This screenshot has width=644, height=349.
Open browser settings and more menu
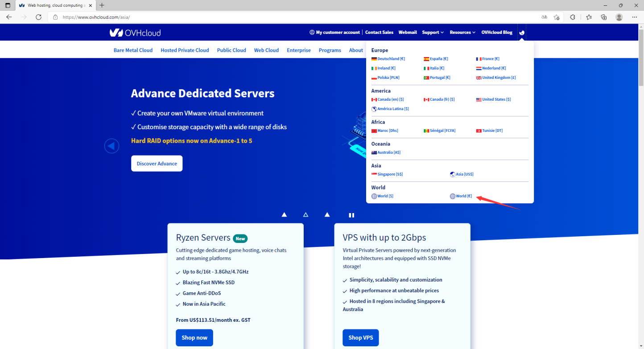635,17
